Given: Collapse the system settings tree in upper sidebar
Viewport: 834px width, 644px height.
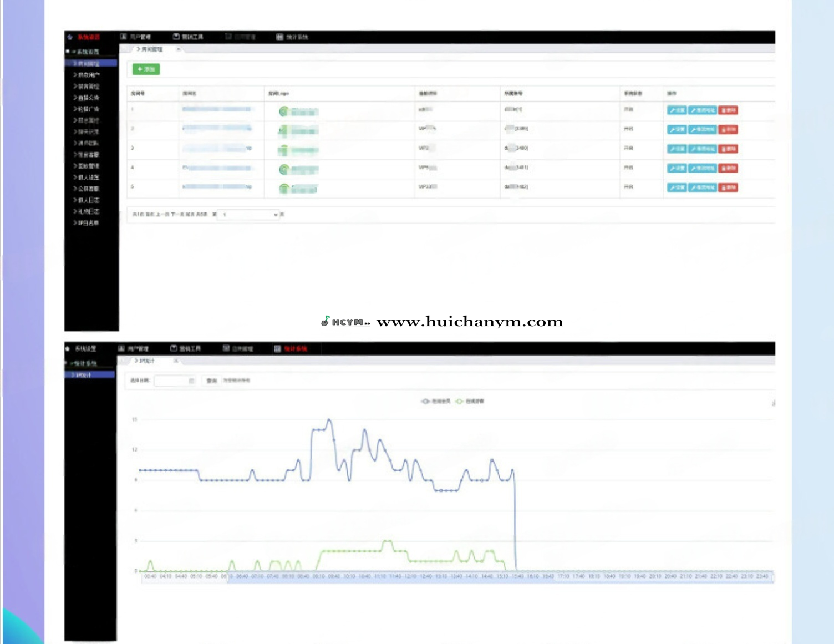Looking at the screenshot, I should [x=68, y=52].
